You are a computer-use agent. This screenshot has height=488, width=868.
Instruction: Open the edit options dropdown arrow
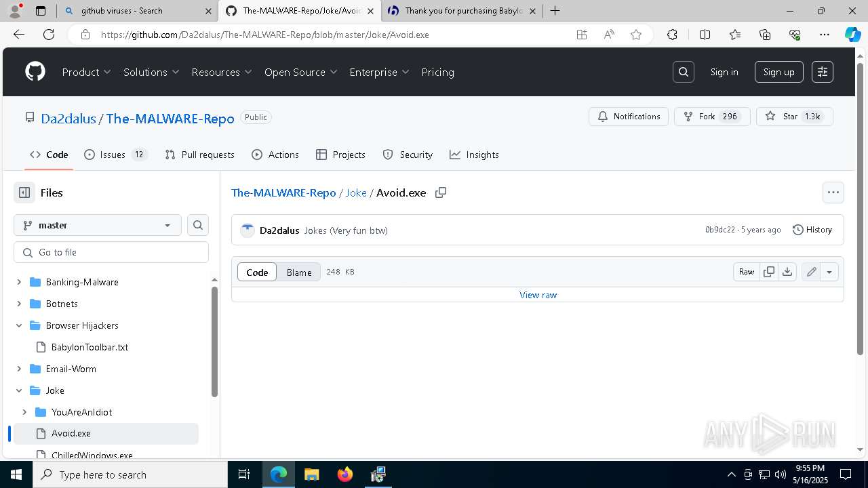coord(829,272)
